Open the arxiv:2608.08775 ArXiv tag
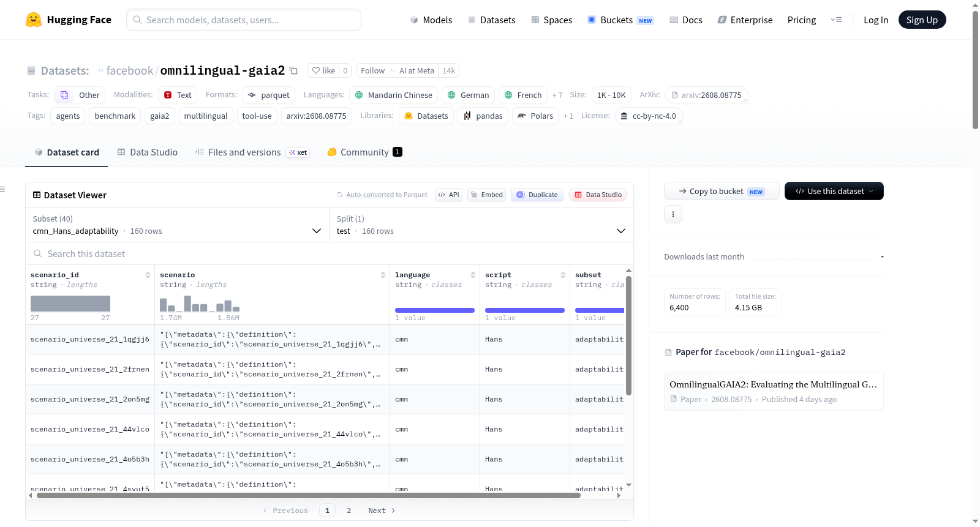The width and height of the screenshot is (980, 527). 707,95
